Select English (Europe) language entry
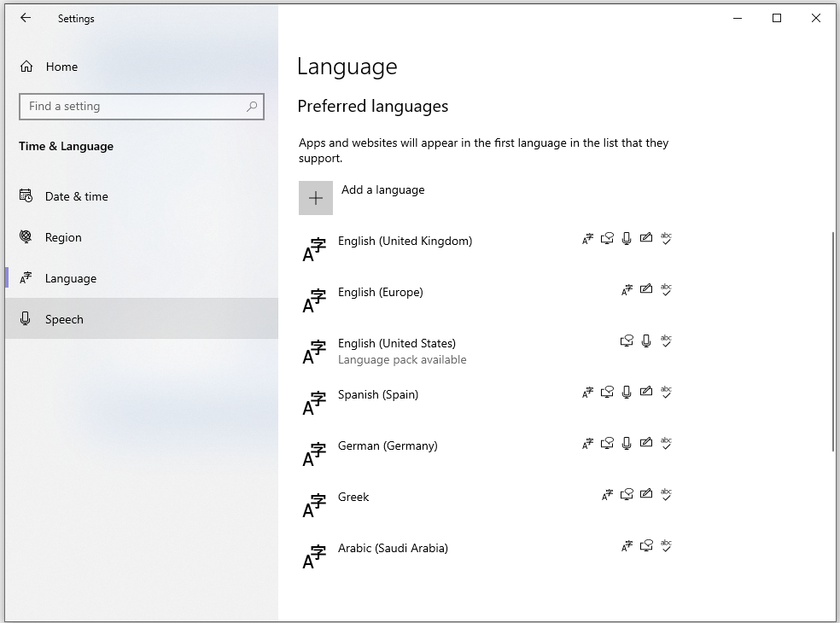Screen dimensions: 840x623 coord(487,300)
